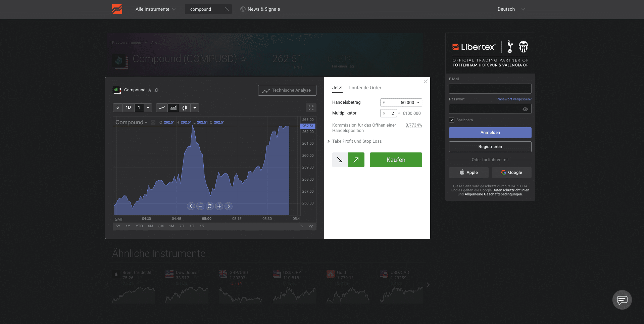Zoom in on the chart with the plus icon
This screenshot has height=324, width=644.
pos(219,206)
